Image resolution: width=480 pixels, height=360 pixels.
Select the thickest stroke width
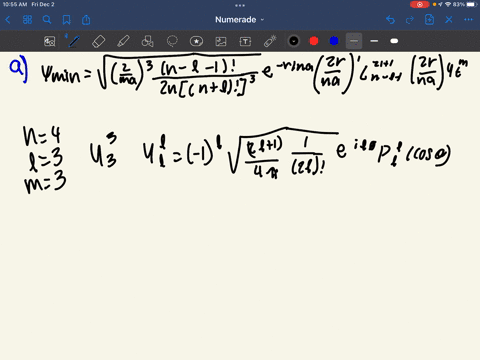394,41
